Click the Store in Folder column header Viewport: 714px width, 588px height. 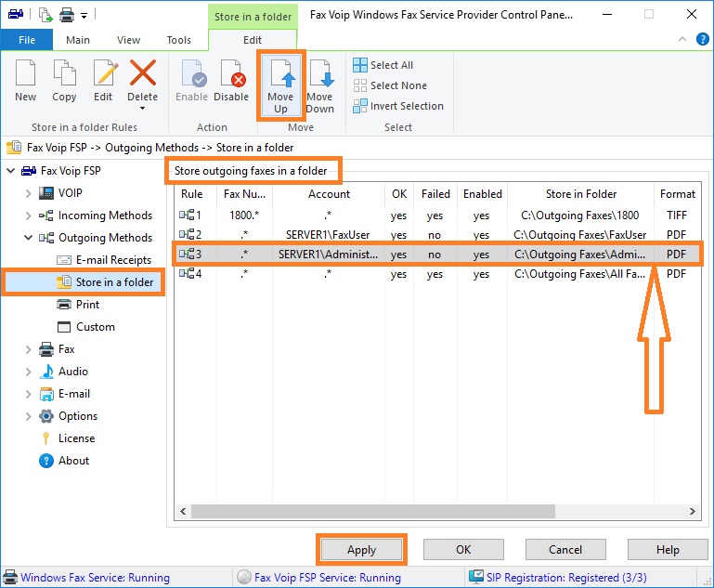tap(581, 194)
